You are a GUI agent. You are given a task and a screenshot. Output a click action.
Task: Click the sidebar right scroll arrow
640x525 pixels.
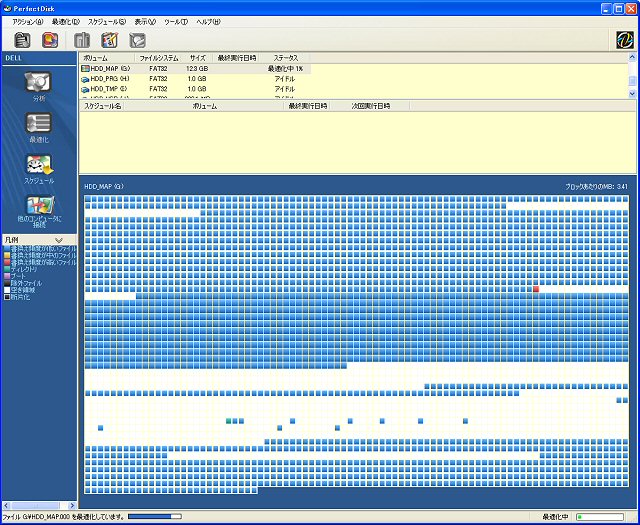(x=72, y=505)
